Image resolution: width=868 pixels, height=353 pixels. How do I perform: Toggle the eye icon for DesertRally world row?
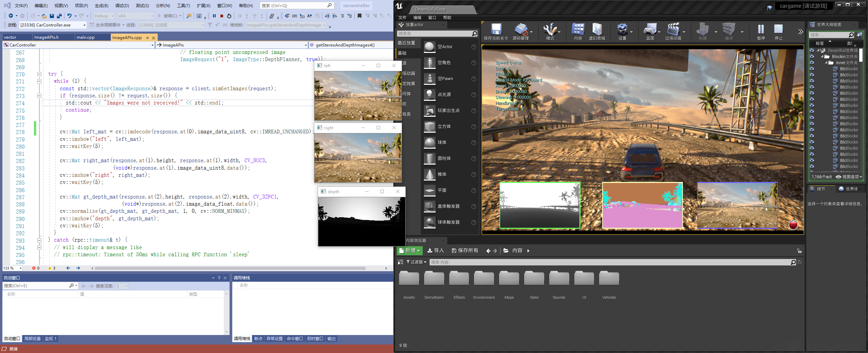coord(812,51)
